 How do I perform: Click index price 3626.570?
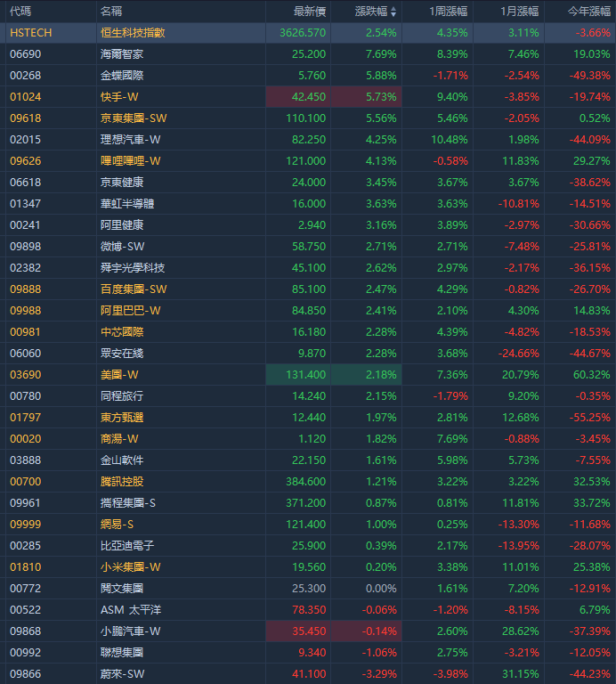tap(303, 33)
